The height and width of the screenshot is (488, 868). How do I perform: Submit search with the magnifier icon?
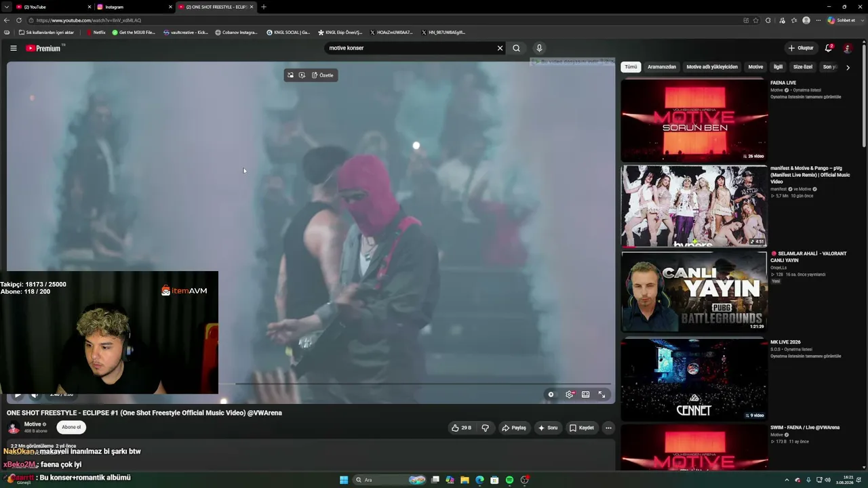517,48
